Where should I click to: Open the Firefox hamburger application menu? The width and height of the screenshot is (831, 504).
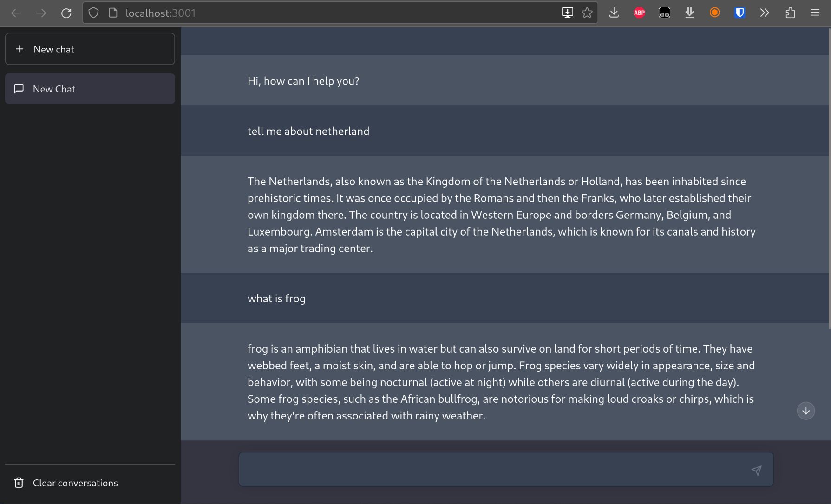click(x=815, y=13)
